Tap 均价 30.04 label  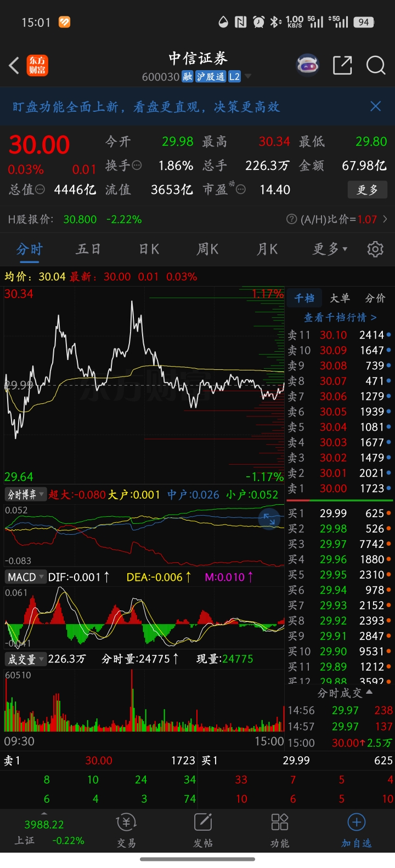click(x=35, y=277)
